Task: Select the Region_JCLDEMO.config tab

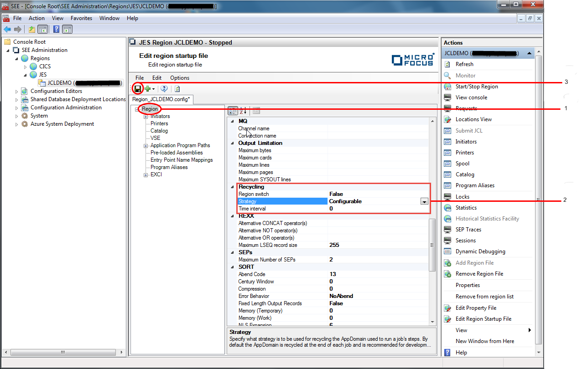Action: click(x=161, y=99)
